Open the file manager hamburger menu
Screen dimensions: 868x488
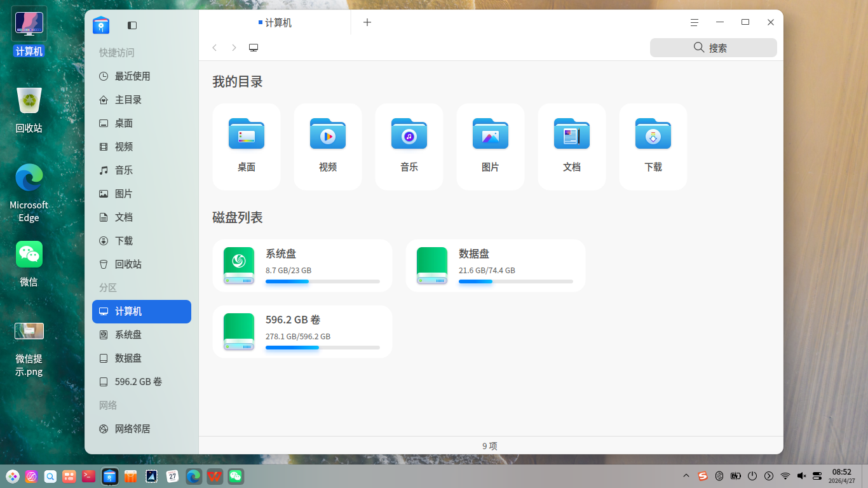(694, 22)
